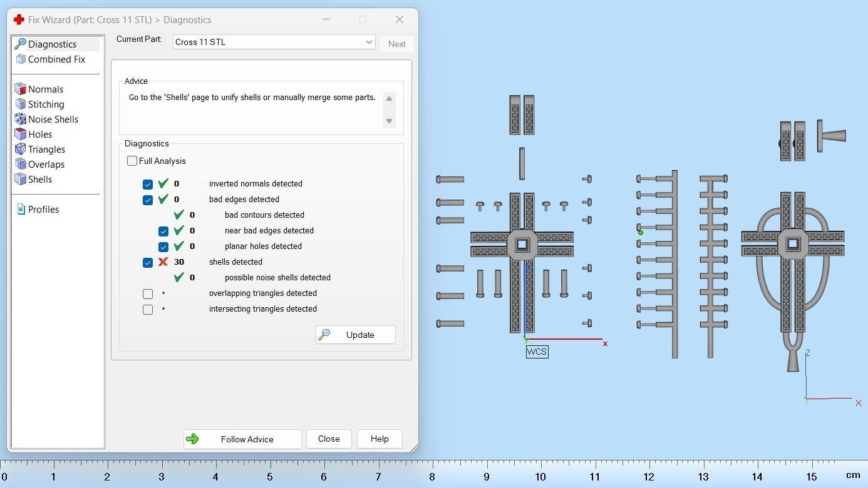Click the Shells page icon
Viewport: 868px width, 488px height.
[x=20, y=179]
